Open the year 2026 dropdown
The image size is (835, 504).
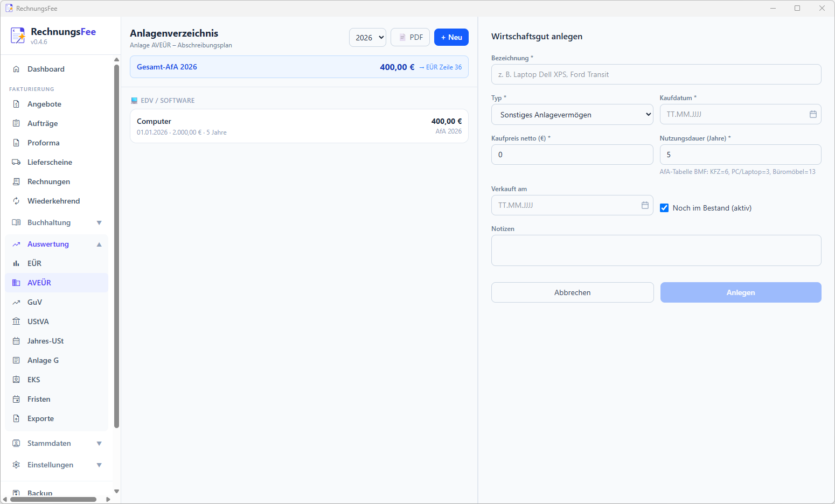[x=368, y=37]
